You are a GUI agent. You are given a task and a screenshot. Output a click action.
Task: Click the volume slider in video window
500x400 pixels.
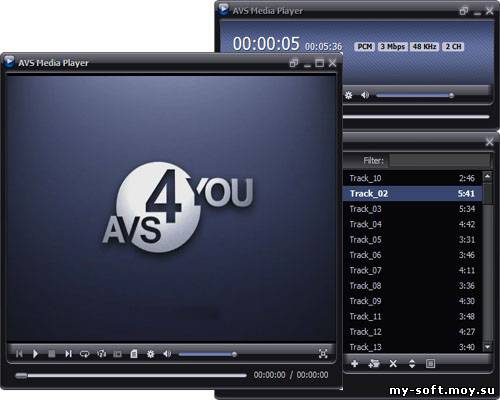[x=208, y=354]
